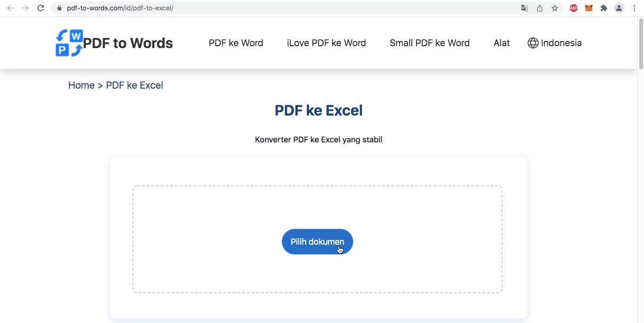Reload the current page
The width and height of the screenshot is (644, 323).
pyautogui.click(x=41, y=8)
